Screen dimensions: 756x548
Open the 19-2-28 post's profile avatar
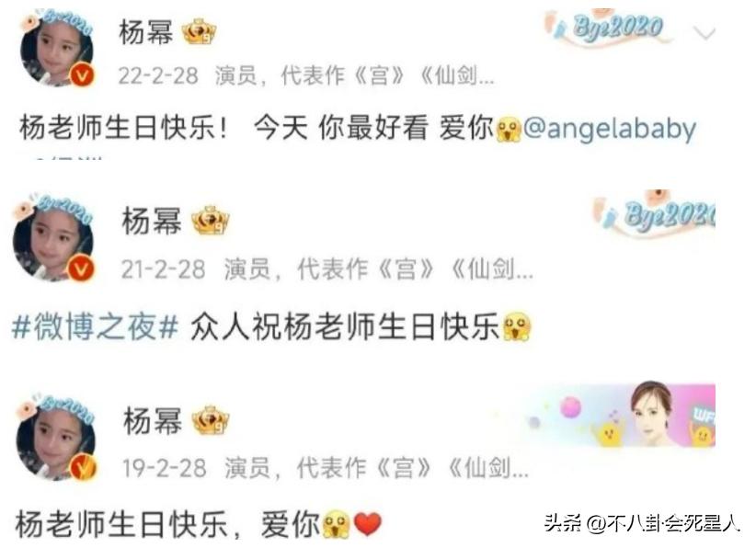click(56, 440)
